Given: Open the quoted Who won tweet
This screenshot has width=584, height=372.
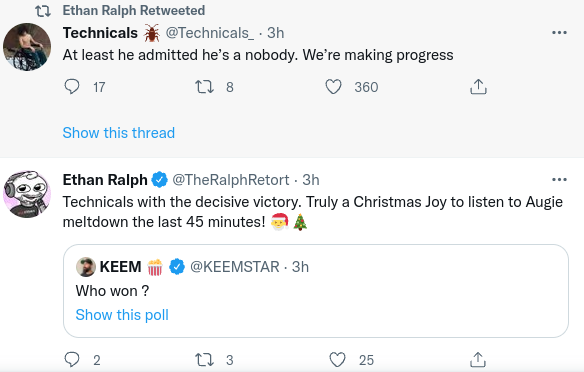Looking at the screenshot, I should tap(316, 291).
